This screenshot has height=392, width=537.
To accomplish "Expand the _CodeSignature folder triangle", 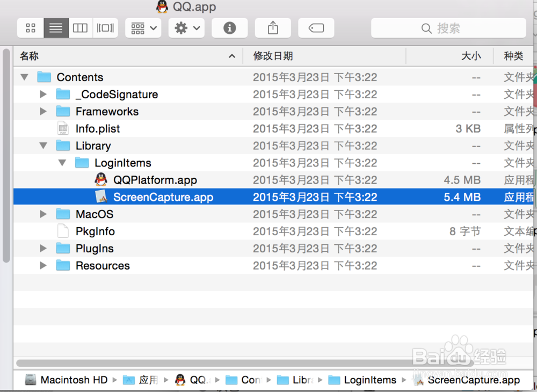I will pyautogui.click(x=43, y=94).
